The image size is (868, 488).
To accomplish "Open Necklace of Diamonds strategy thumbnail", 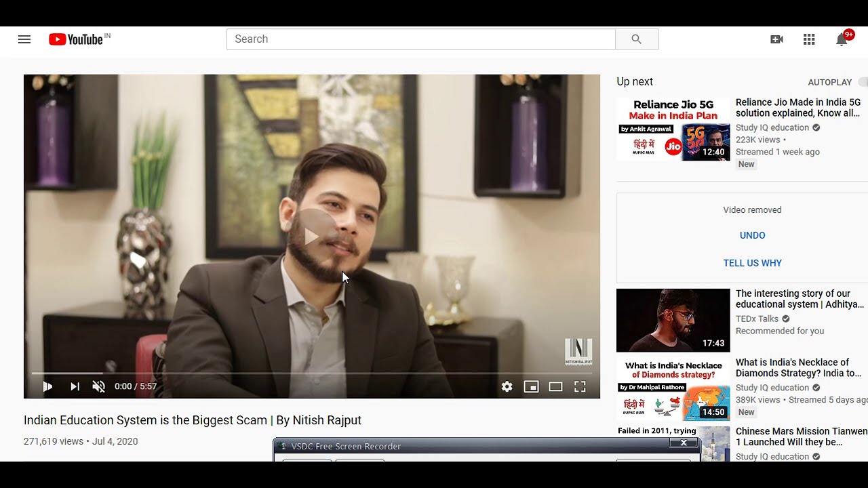I will point(673,389).
